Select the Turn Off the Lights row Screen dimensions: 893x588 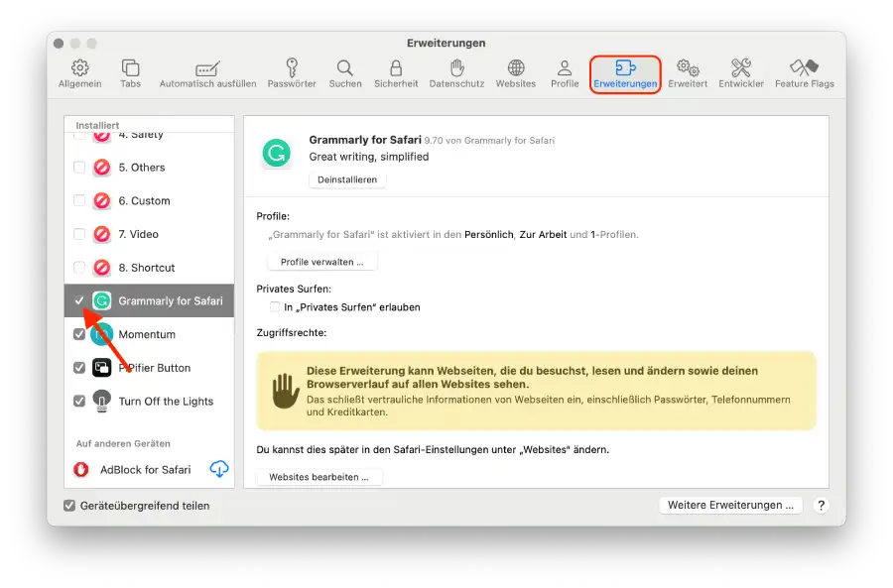pyautogui.click(x=149, y=402)
